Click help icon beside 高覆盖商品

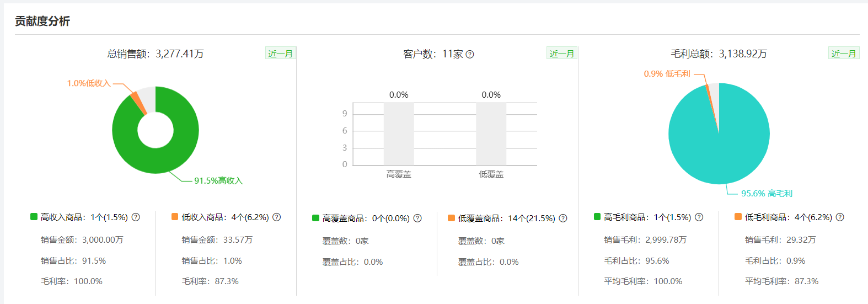pyautogui.click(x=417, y=218)
